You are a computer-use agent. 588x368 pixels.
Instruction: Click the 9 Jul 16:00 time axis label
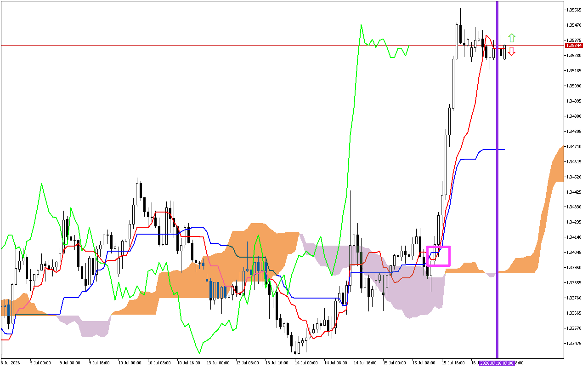click(99, 362)
